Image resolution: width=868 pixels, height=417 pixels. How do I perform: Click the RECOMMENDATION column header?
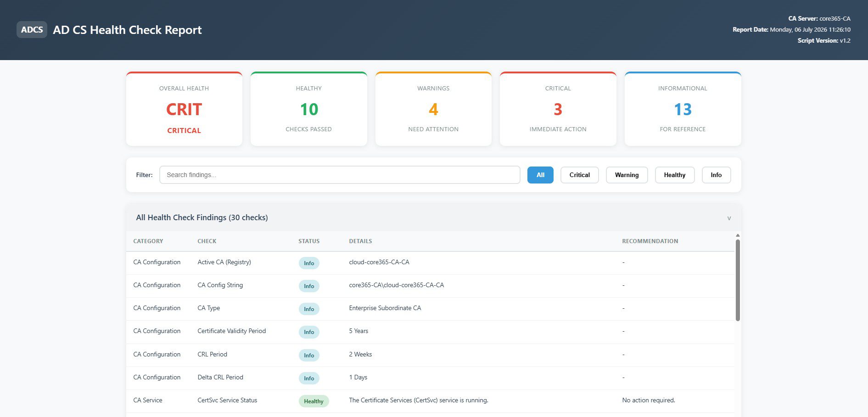(650, 241)
